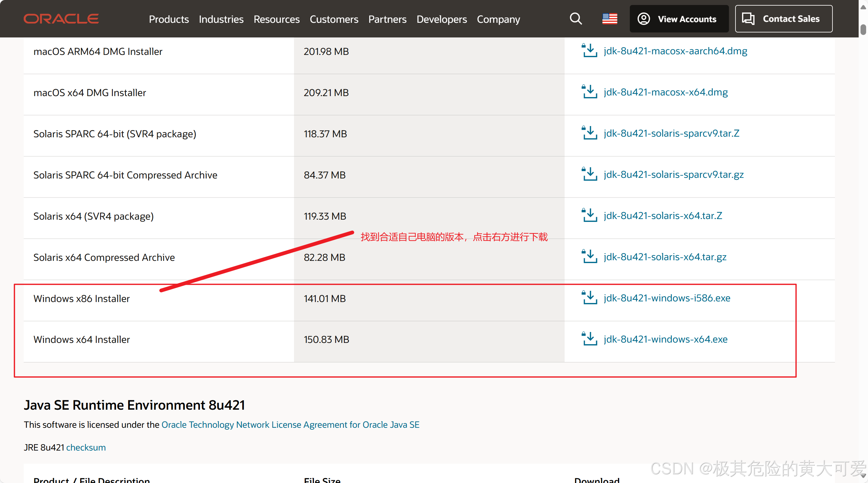The image size is (868, 483).
Task: Click download icon for Windows x86 installer
Action: tap(589, 298)
